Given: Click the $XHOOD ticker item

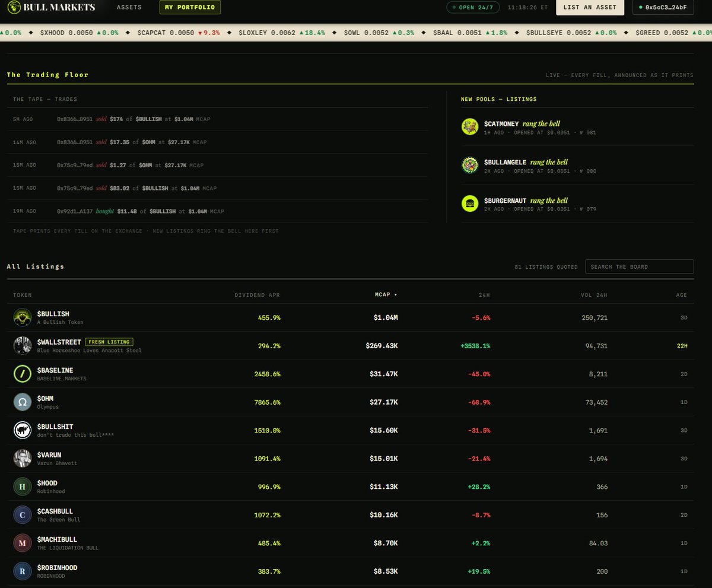Looking at the screenshot, I should 80,33.
